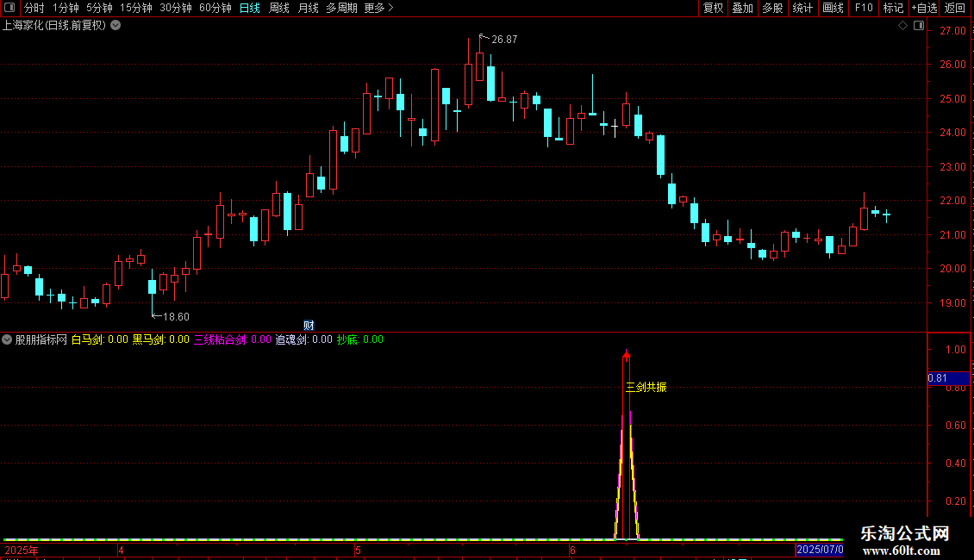Select the 1分钟 period tab
This screenshot has width=974, height=560.
click(x=66, y=8)
